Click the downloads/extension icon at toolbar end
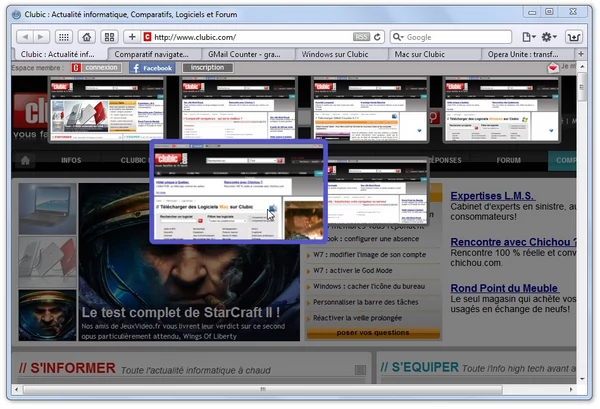This screenshot has height=409, width=600. [x=574, y=37]
